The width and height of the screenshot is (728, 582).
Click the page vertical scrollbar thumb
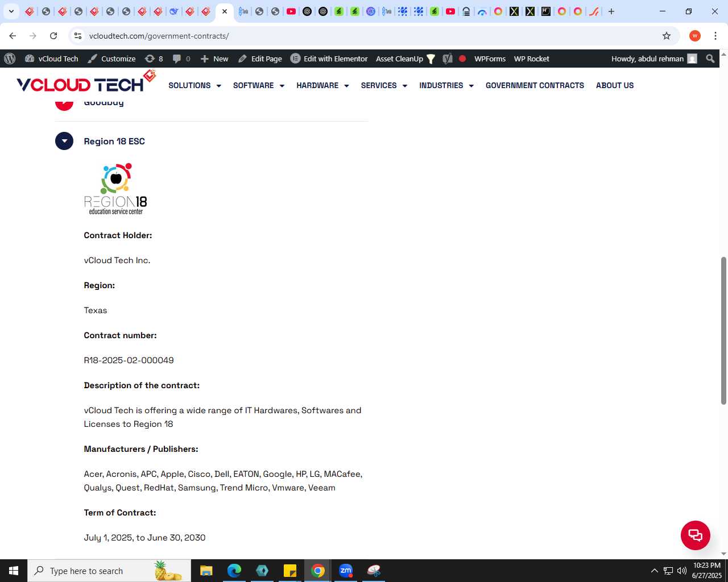723,331
